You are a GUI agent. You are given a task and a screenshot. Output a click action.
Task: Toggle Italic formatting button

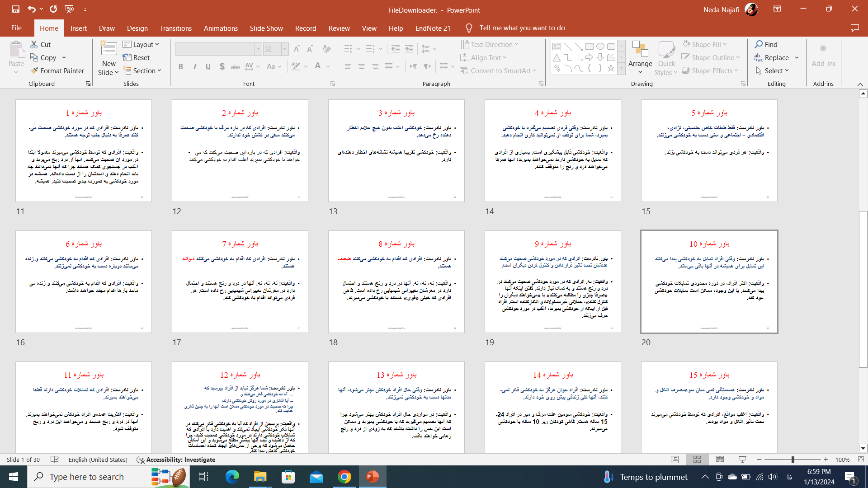coord(194,66)
